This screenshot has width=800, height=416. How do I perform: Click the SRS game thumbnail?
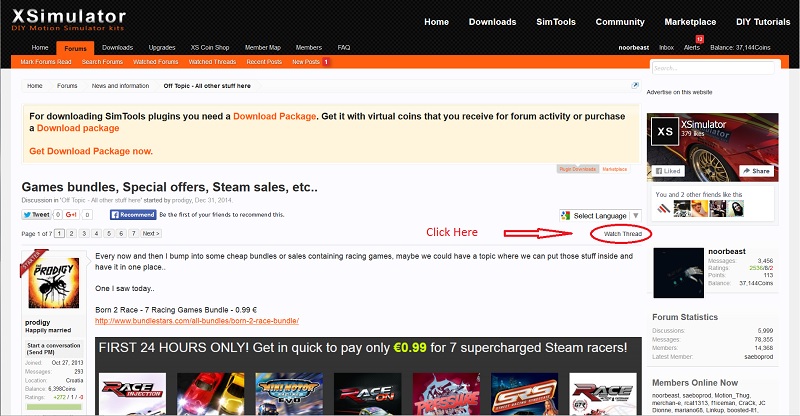click(x=524, y=394)
